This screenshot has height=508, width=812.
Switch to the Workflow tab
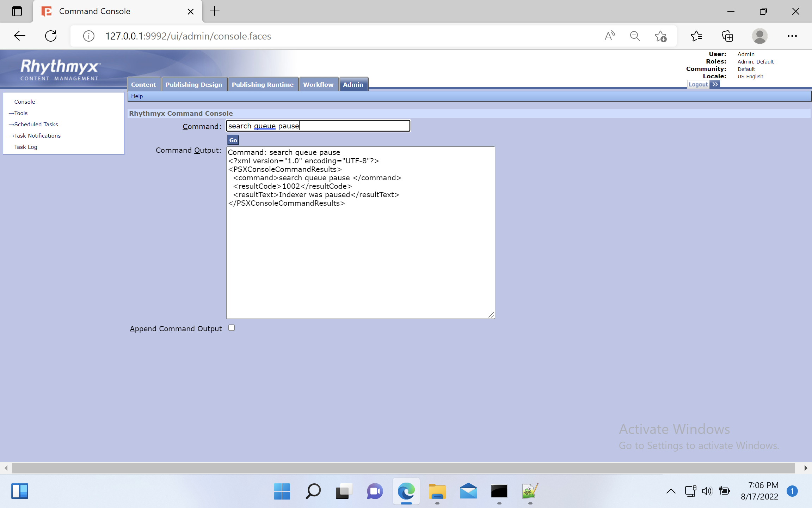(x=318, y=84)
